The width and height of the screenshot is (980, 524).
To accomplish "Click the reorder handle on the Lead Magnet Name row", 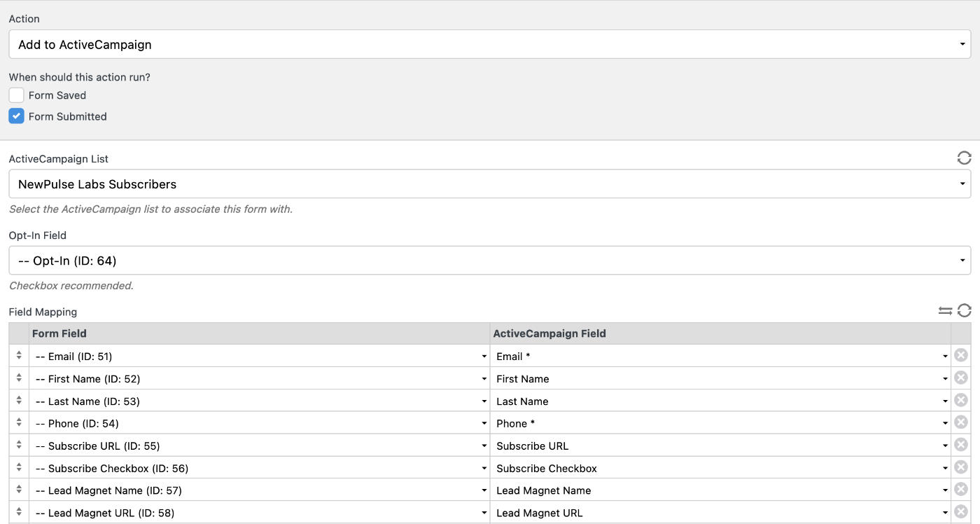I will click(x=18, y=490).
